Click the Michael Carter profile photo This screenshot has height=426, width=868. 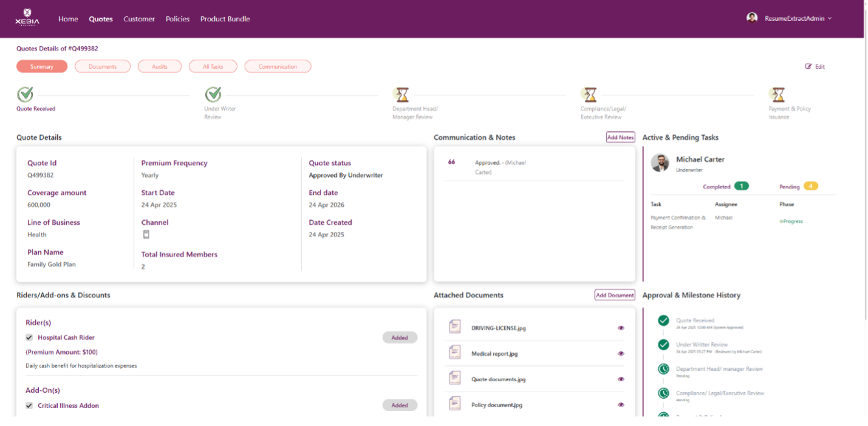[x=660, y=163]
